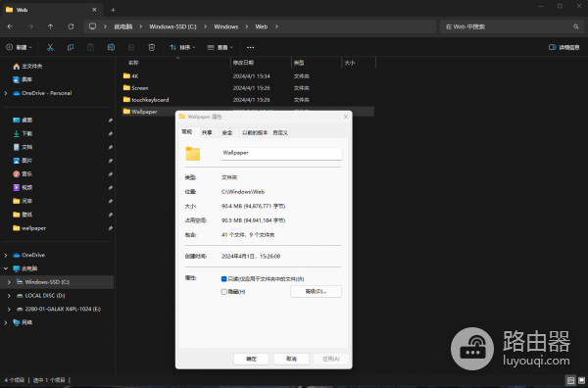Screen dimensions: 588x388
Task: Click Windows-SSD (C:) in breadcrumb
Action: pos(172,26)
